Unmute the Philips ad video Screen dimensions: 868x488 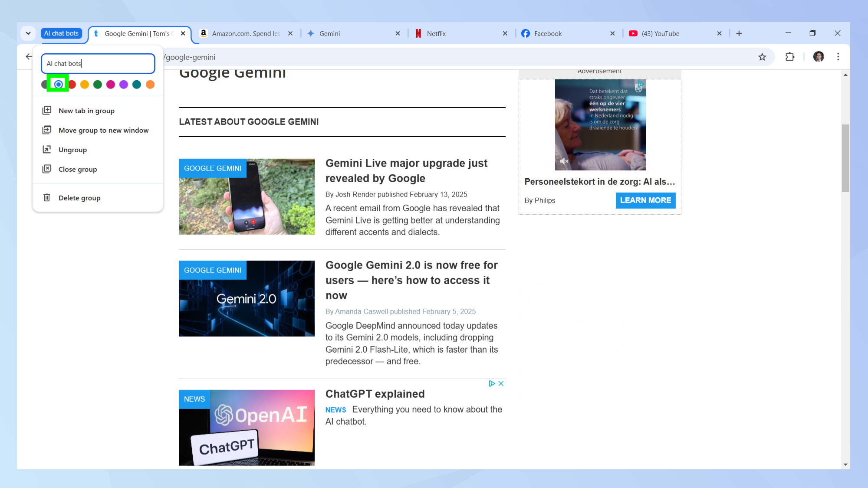564,161
